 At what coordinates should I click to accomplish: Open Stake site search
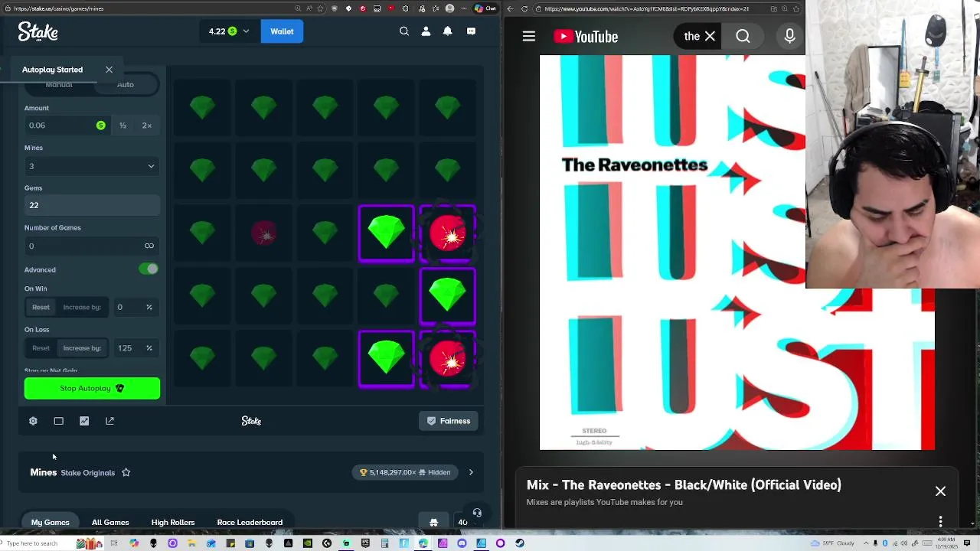[404, 31]
